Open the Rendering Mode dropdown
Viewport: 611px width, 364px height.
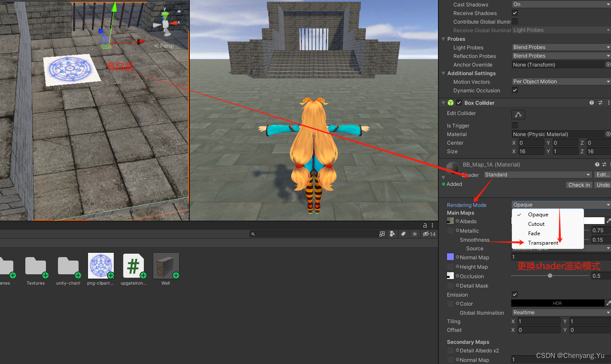click(561, 205)
